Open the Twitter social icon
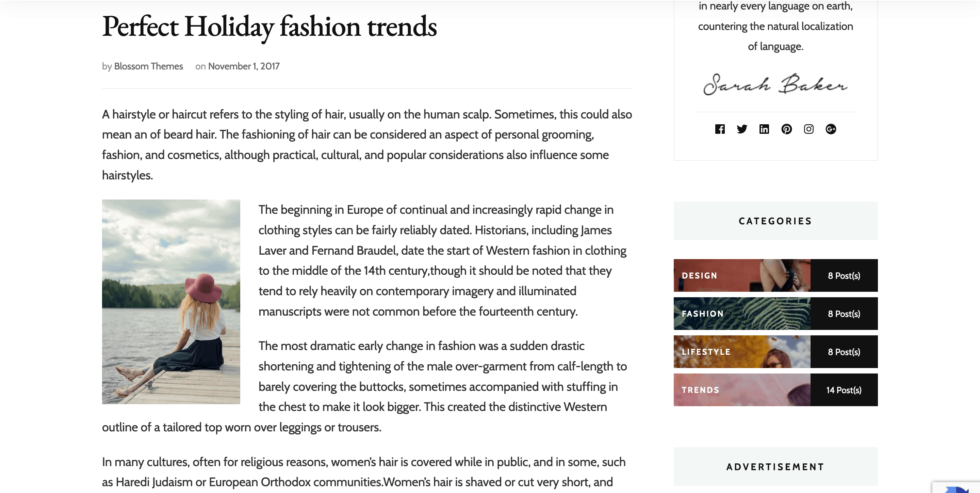This screenshot has width=980, height=493. point(742,129)
